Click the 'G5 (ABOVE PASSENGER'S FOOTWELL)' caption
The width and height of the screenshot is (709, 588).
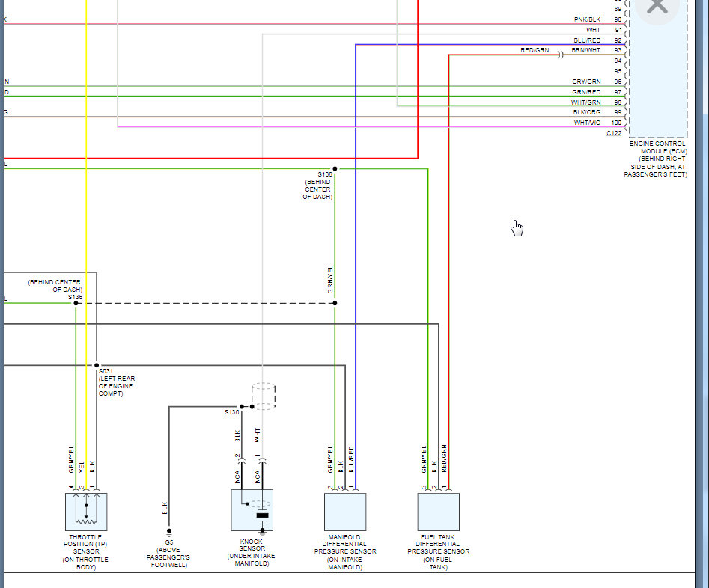pos(168,553)
